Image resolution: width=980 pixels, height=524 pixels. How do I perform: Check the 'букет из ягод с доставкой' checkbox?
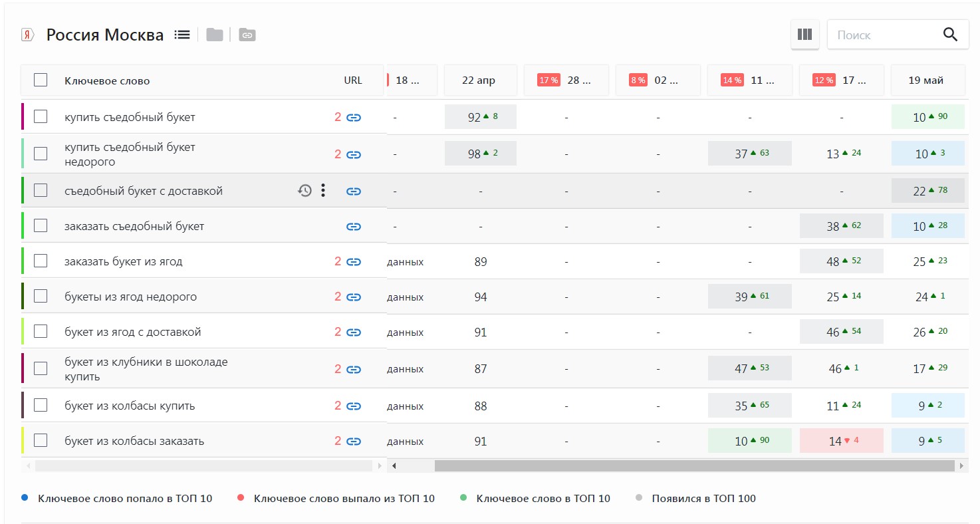tap(41, 331)
